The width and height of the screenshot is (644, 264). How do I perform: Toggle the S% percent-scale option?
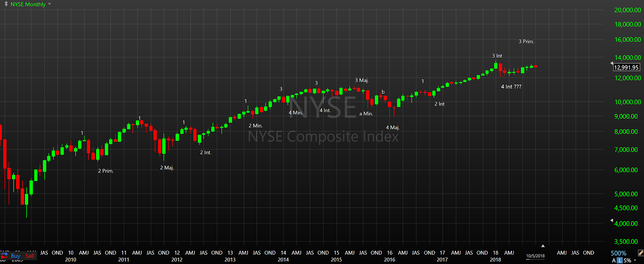[627, 260]
